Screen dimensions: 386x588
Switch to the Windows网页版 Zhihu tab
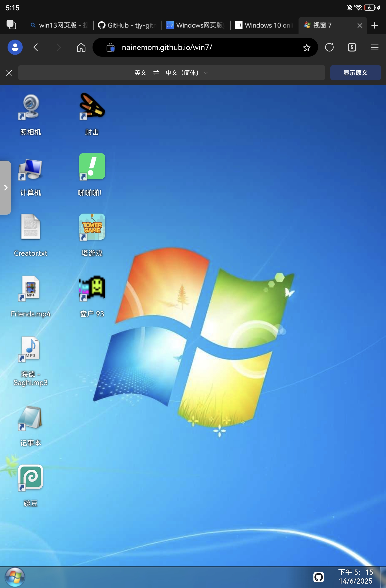click(196, 25)
